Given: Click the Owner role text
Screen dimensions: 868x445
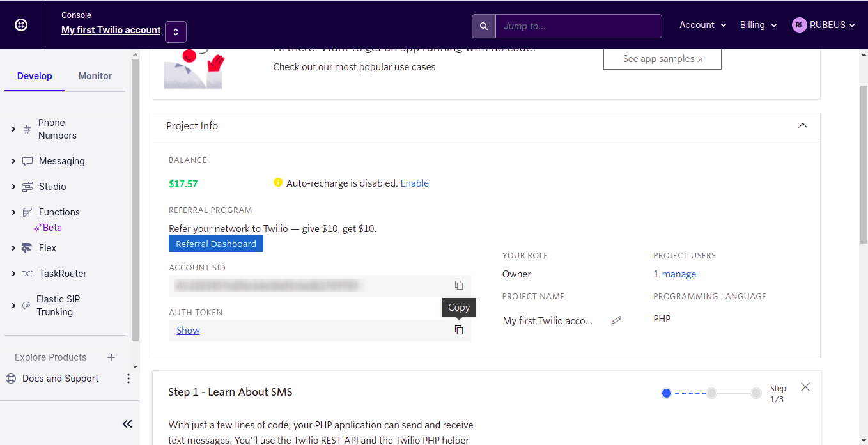Looking at the screenshot, I should (x=516, y=274).
